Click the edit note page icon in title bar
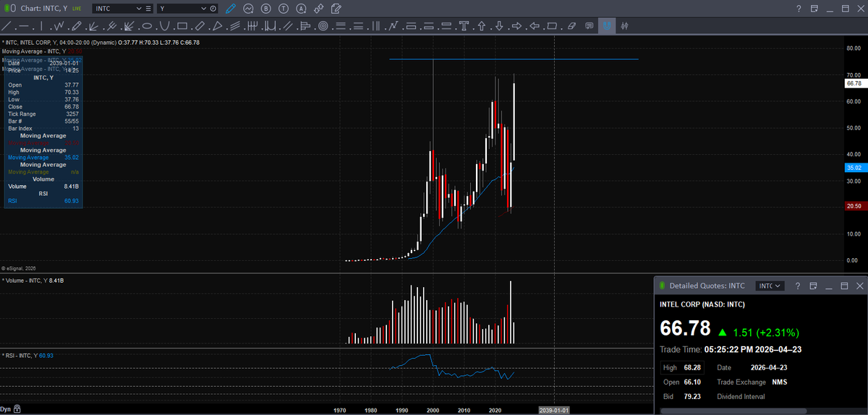The width and height of the screenshot is (868, 415). 336,9
